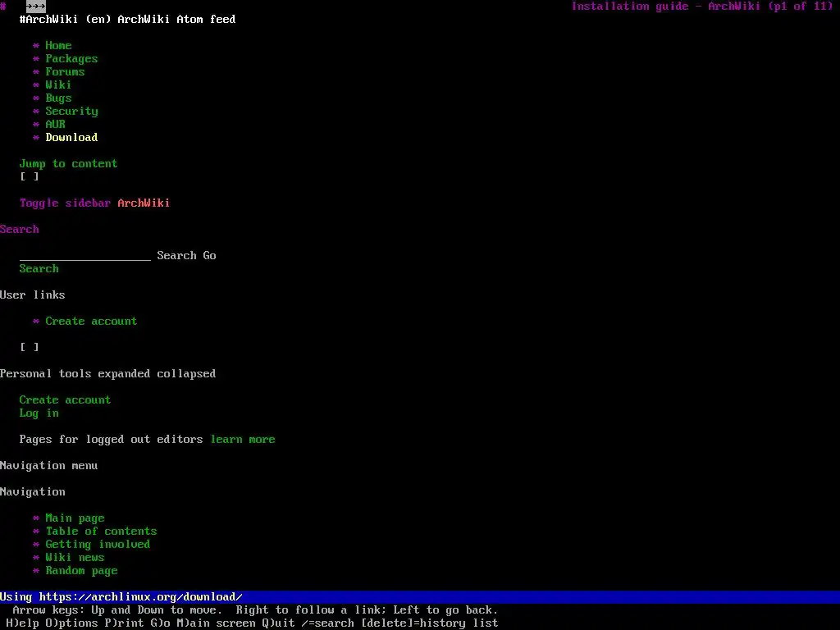Open Create account under User links
Screen dimensions: 840x630
click(x=91, y=322)
